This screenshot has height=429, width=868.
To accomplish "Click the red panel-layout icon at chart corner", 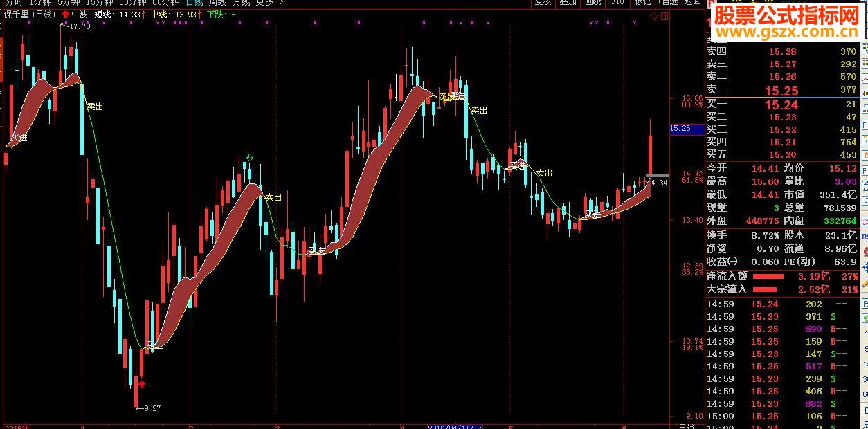I will tap(663, 15).
